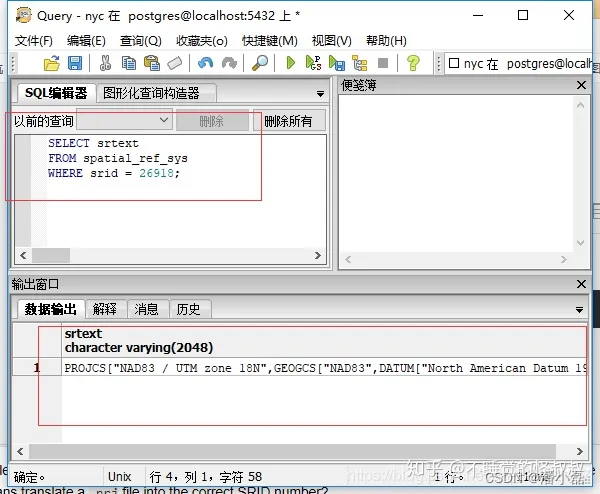Viewport: 600px width, 494px height.
Task: Open the editor tab list arrow
Action: (x=320, y=94)
